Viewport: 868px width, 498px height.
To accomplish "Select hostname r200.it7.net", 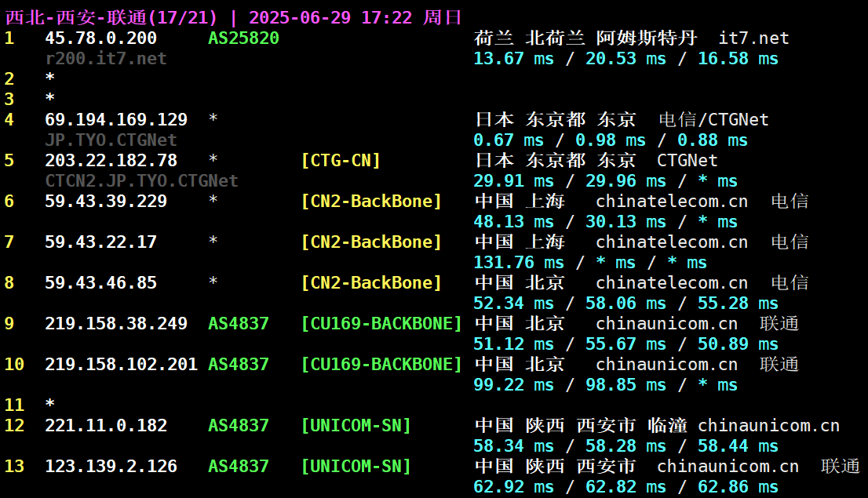I will (x=106, y=59).
